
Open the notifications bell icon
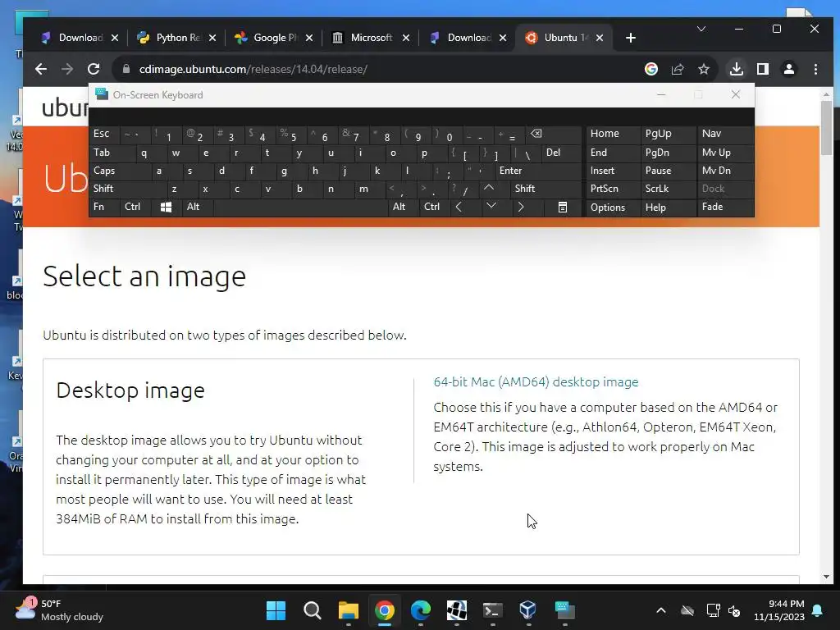point(818,610)
